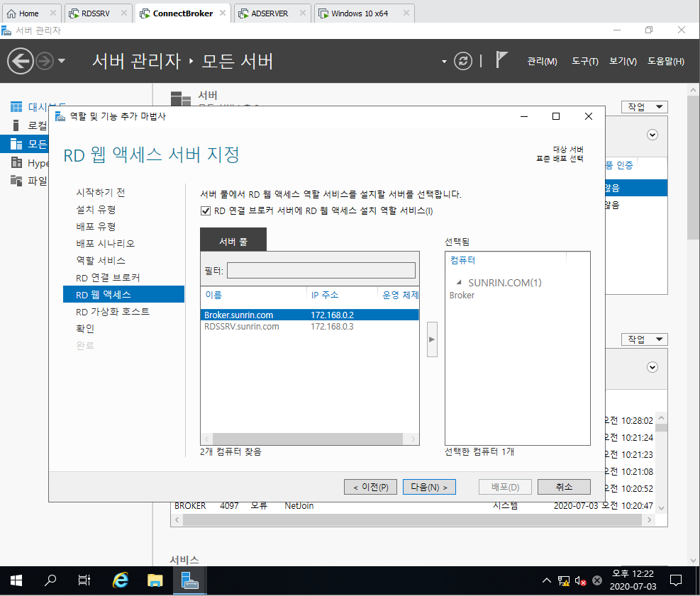Close the RDSSRV tab
The image size is (700, 596).
point(124,13)
